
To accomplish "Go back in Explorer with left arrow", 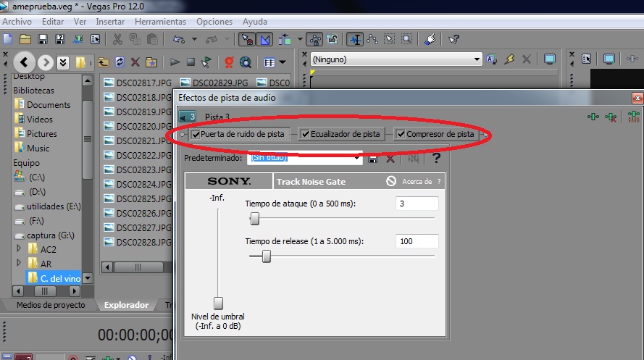I will click(x=24, y=62).
